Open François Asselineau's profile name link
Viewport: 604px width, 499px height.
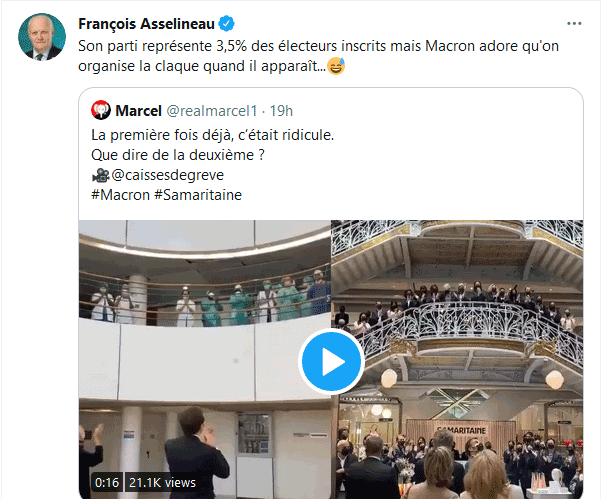[x=146, y=24]
